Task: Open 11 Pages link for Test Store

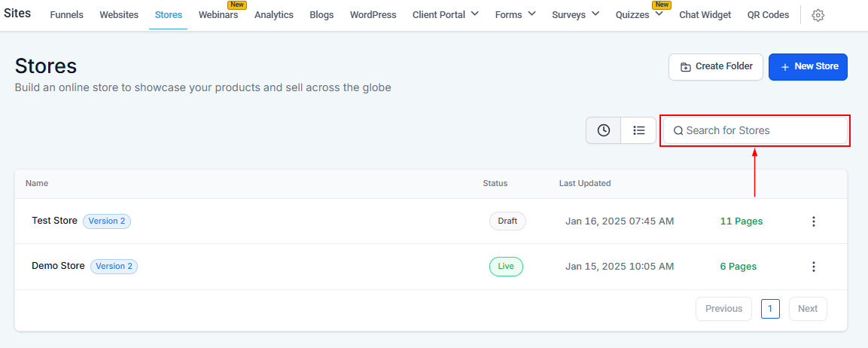Action: pyautogui.click(x=741, y=221)
